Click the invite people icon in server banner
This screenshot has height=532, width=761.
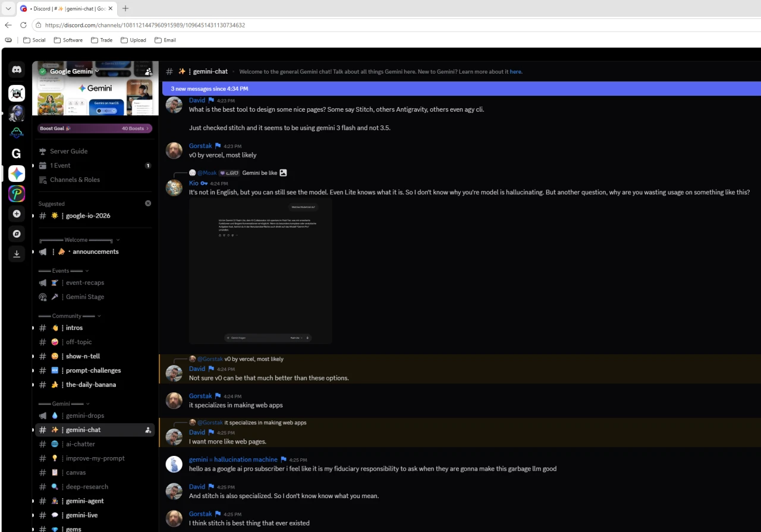pos(148,71)
